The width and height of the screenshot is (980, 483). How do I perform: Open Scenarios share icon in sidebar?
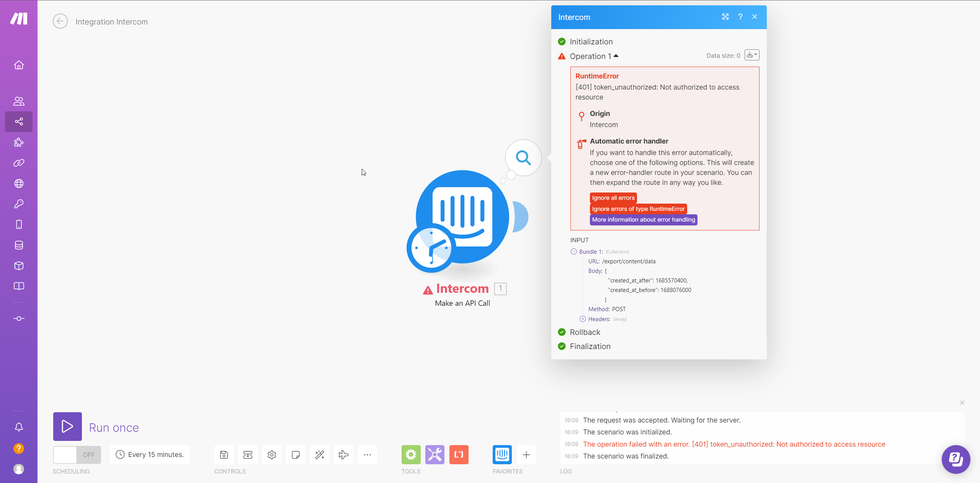[19, 122]
